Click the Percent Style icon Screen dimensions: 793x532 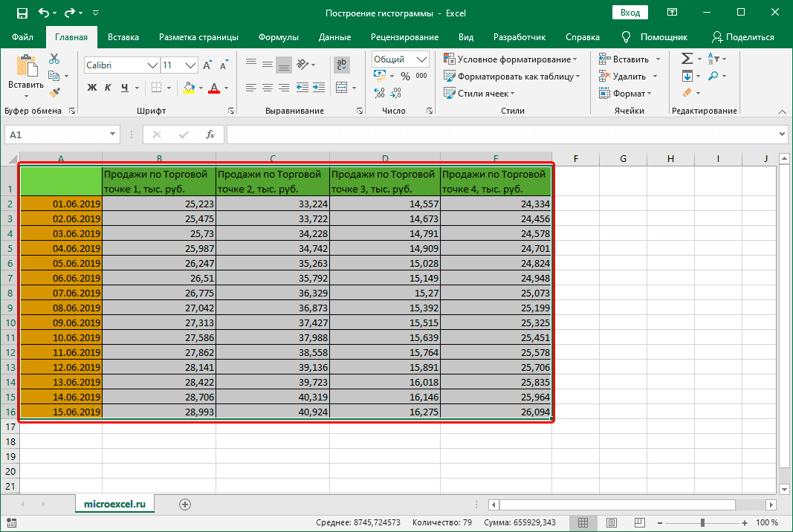pyautogui.click(x=405, y=75)
